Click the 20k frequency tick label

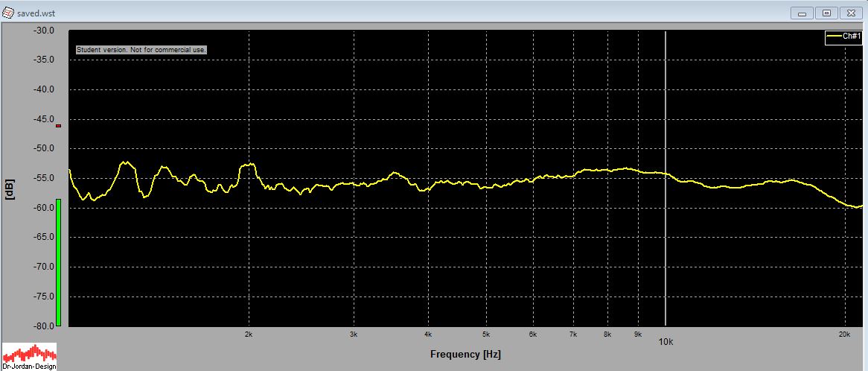[844, 334]
